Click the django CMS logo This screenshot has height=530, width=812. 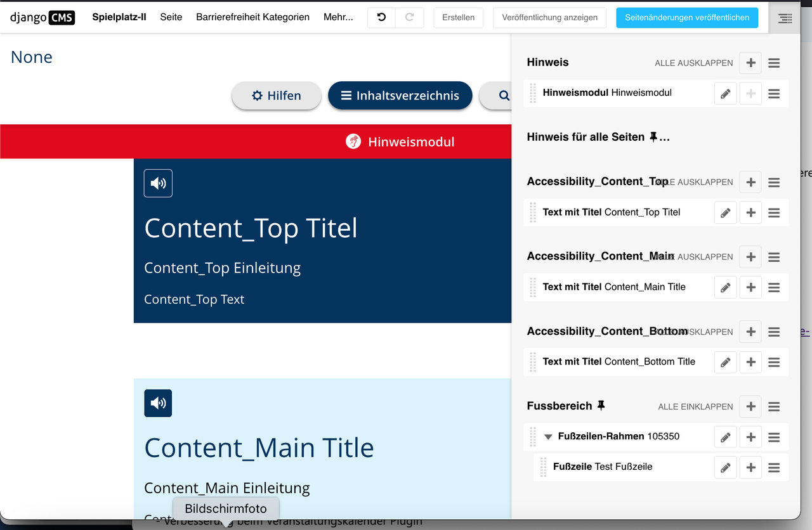[x=42, y=17]
